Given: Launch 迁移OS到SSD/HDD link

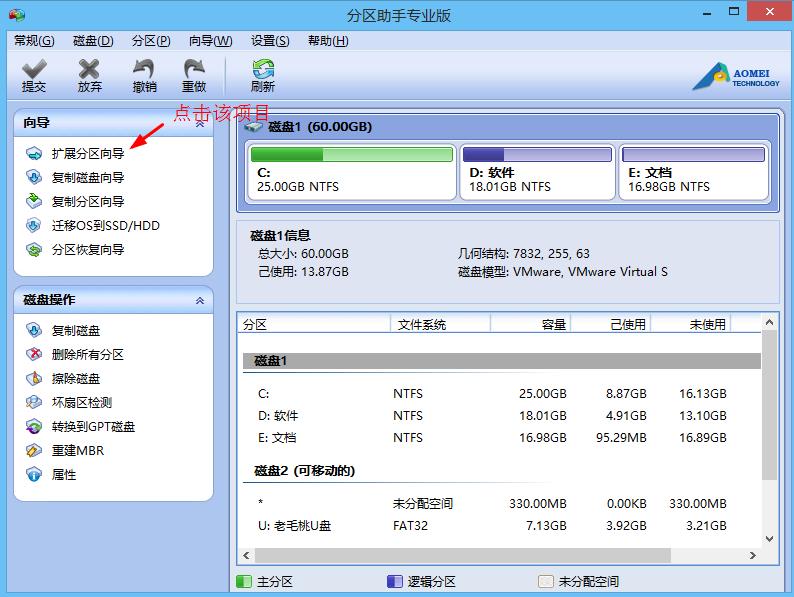Looking at the screenshot, I should tap(106, 225).
